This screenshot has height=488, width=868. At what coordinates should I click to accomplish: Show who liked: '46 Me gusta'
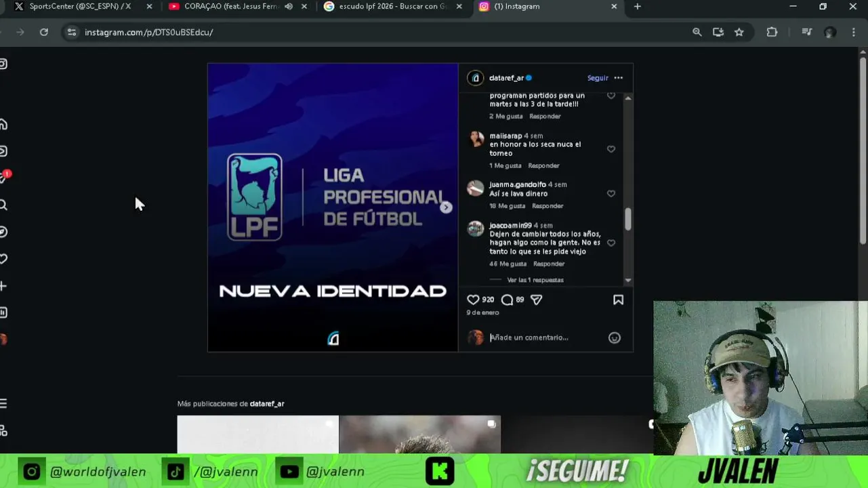coord(508,264)
